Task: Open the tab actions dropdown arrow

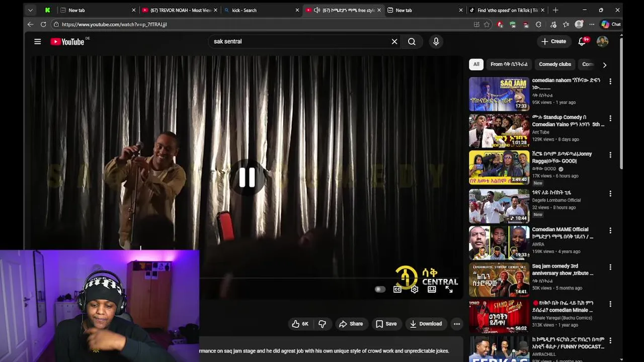Action: 30,10
